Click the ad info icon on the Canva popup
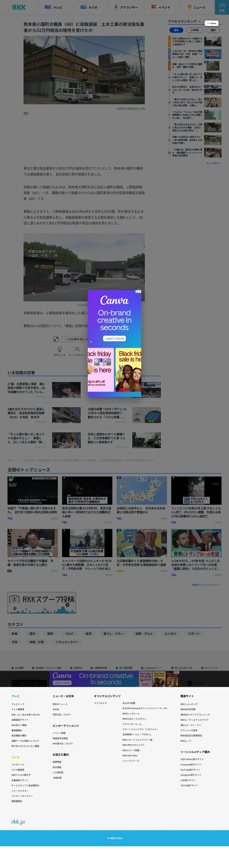Screen dimensions: 229x868 click(x=137, y=291)
